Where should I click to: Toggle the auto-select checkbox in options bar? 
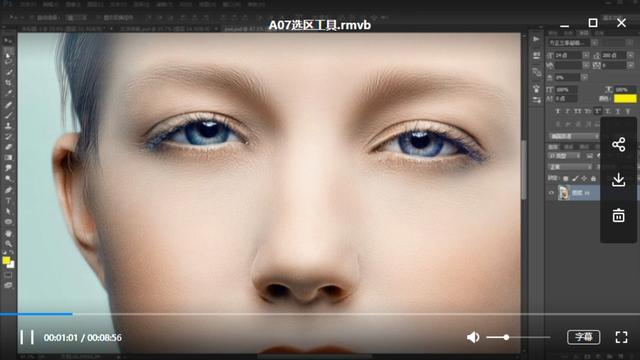(x=32, y=18)
